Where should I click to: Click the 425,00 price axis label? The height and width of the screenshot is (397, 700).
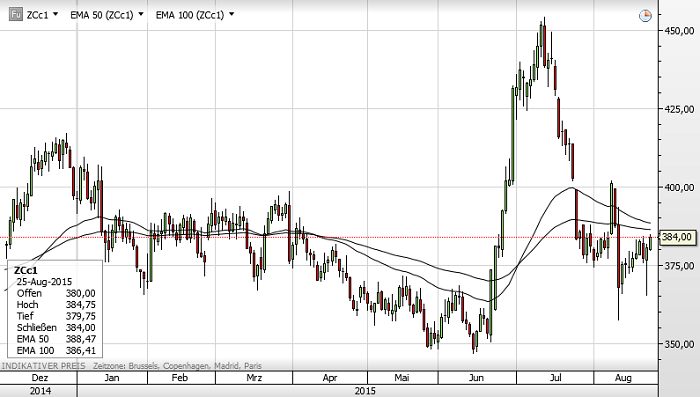point(679,109)
